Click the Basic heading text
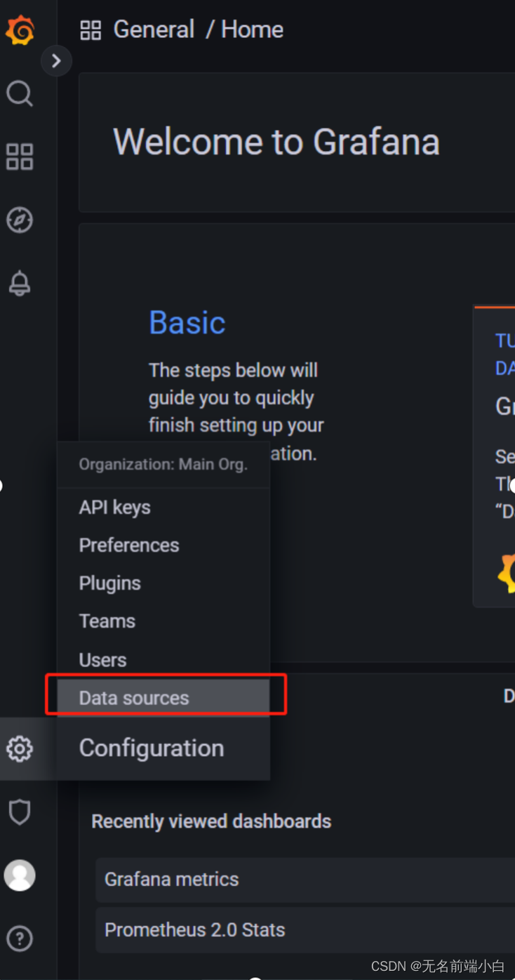The height and width of the screenshot is (980, 515). click(187, 323)
